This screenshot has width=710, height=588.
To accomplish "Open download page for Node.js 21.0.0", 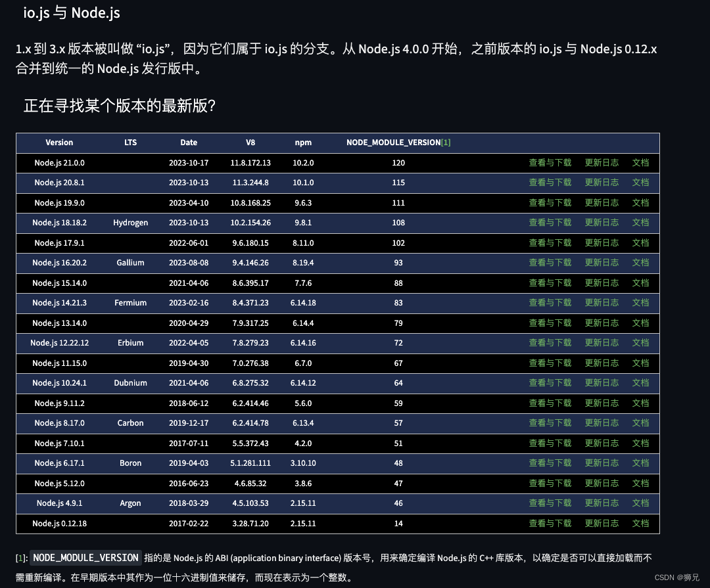I will (x=550, y=162).
